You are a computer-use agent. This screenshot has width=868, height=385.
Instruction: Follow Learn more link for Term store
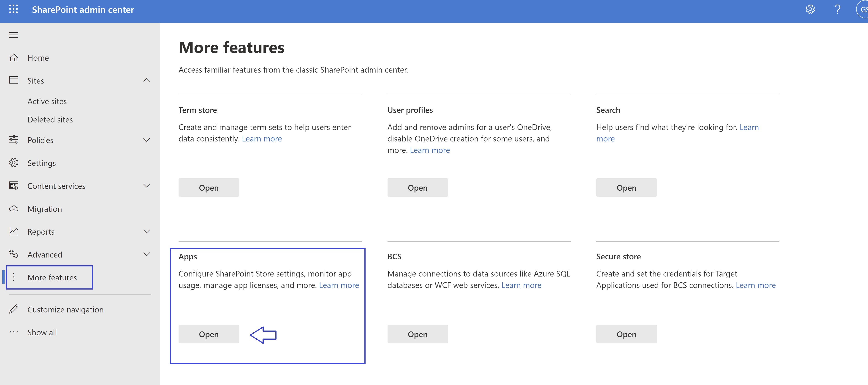tap(262, 139)
